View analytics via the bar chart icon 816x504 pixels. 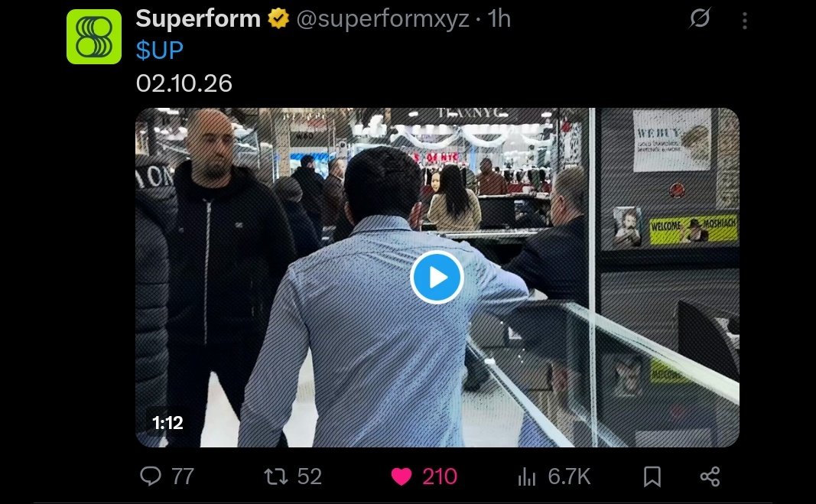[x=527, y=476]
